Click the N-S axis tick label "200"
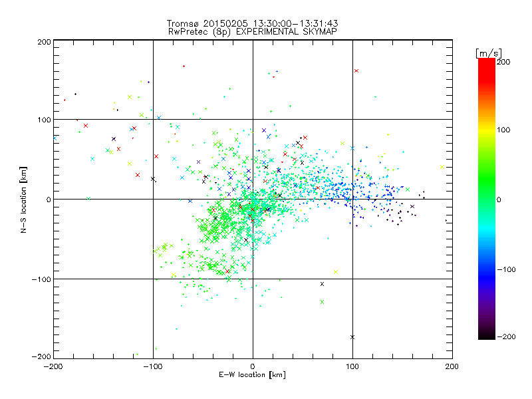 coord(44,42)
